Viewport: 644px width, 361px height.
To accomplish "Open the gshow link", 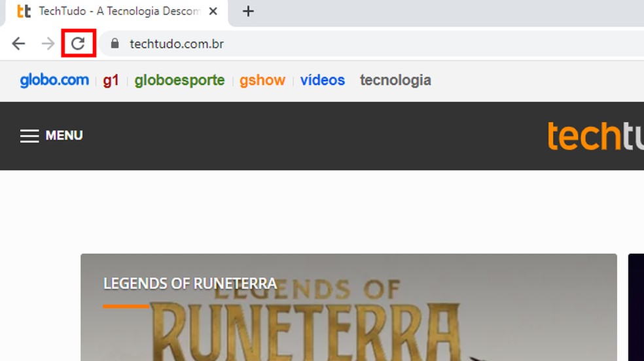I will click(262, 80).
